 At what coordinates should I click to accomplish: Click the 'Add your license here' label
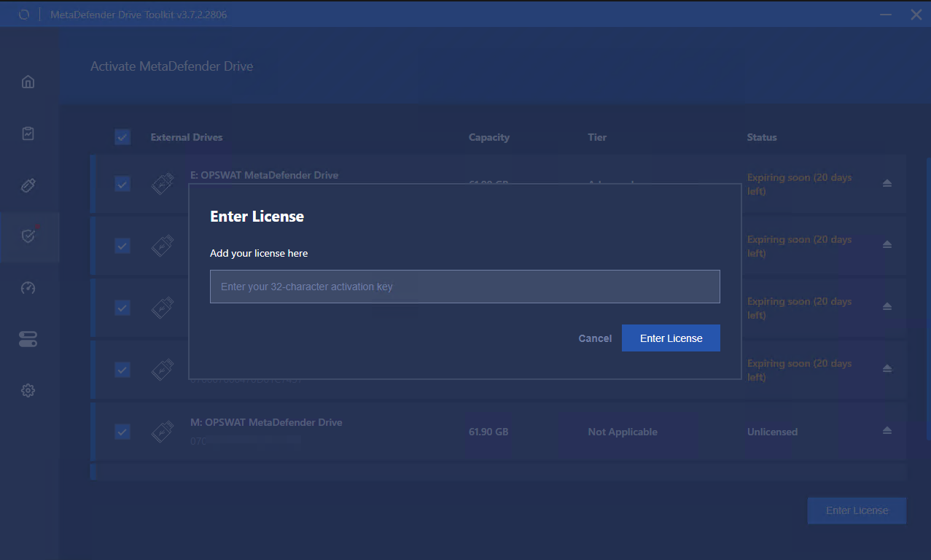point(259,253)
